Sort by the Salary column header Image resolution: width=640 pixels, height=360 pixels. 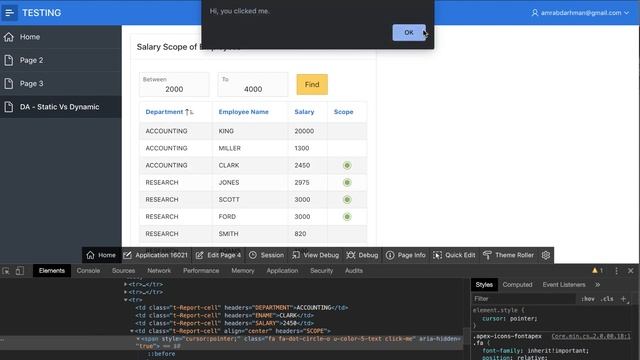tap(304, 112)
